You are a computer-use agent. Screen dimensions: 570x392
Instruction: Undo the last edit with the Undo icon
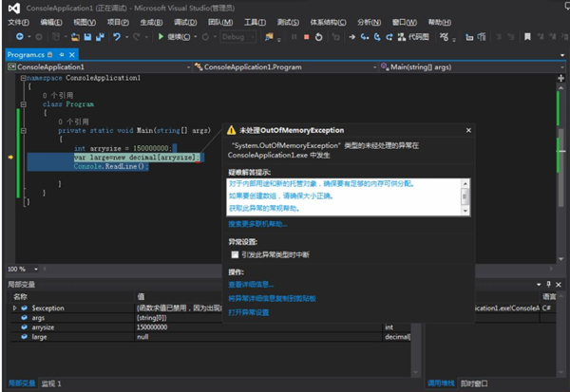[x=117, y=37]
